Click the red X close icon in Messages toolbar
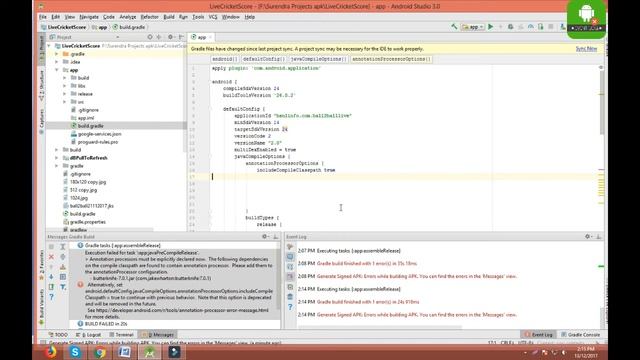Viewport: 640px width, 360px height. [x=51, y=257]
